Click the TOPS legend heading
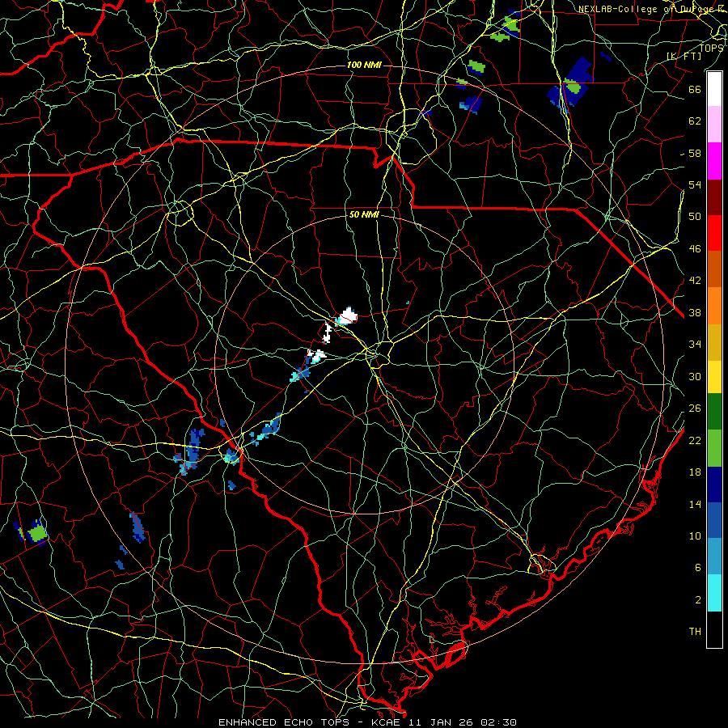The height and width of the screenshot is (728, 728). point(711,48)
